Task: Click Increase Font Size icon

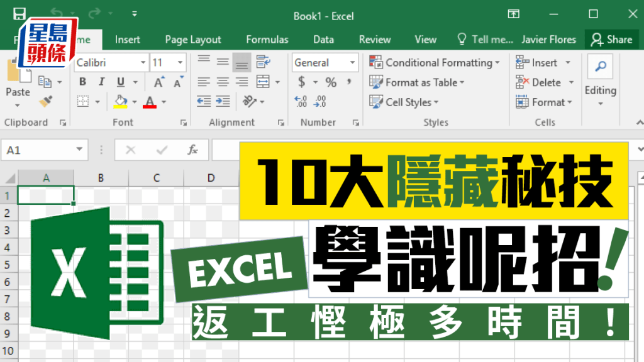Action: pyautogui.click(x=159, y=82)
